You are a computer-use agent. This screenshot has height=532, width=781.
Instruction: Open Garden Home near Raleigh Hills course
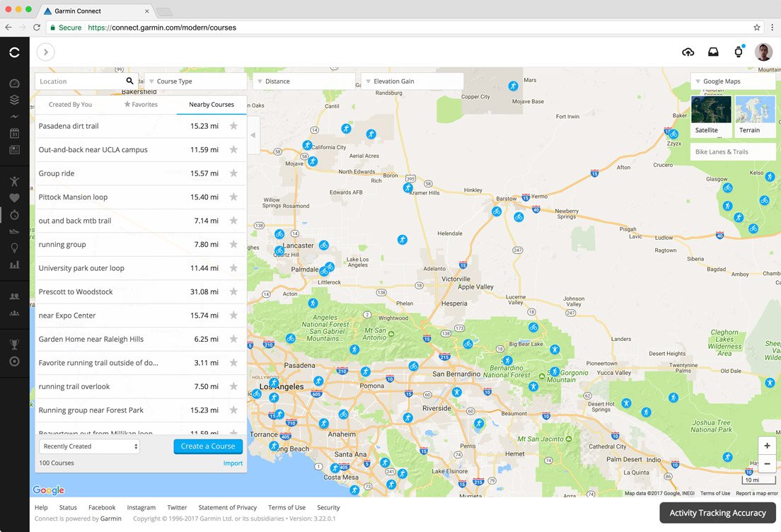click(141, 339)
